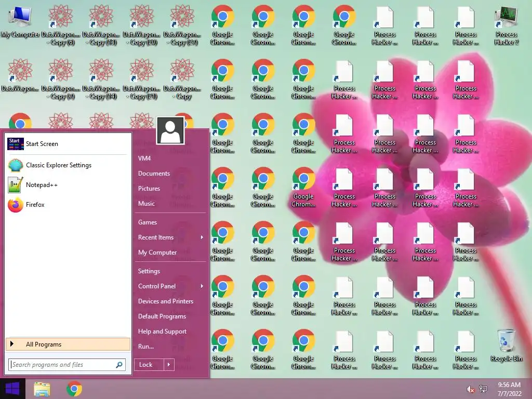Open Classic Explorer Settings
Image resolution: width=532 pixels, height=399 pixels.
point(67,165)
